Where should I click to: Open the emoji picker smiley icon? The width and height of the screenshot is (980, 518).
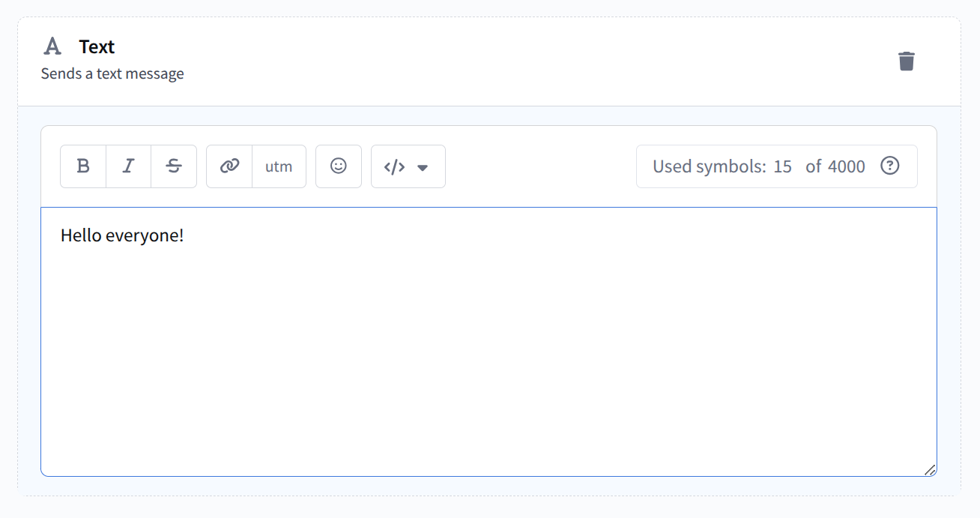point(339,166)
